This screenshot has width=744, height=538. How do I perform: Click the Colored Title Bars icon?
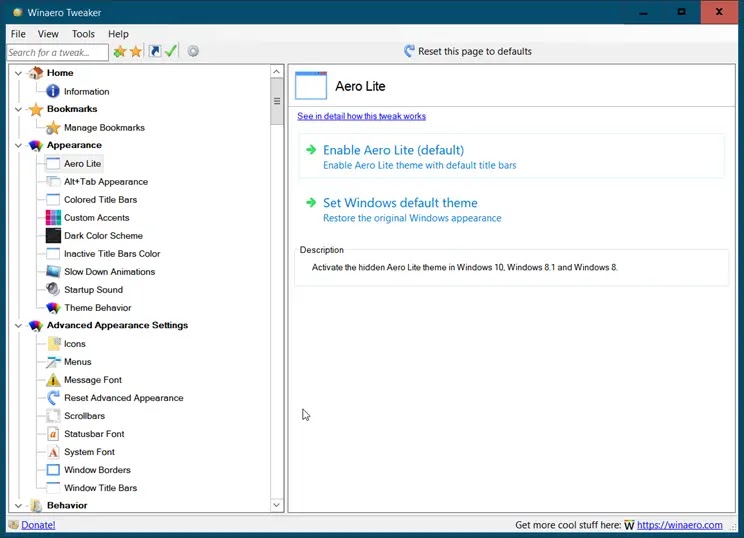[x=53, y=200]
